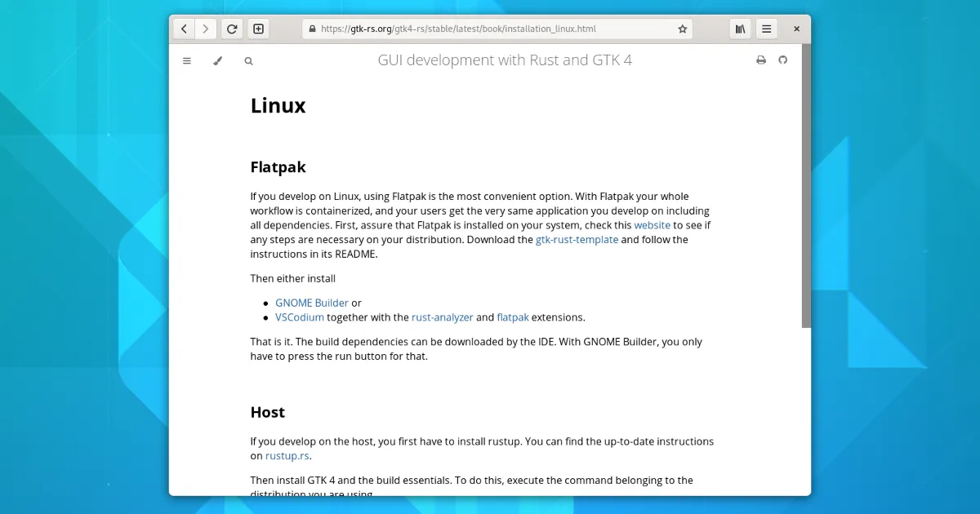980x514 pixels.
Task: Open the GitHub repository icon
Action: click(x=782, y=60)
